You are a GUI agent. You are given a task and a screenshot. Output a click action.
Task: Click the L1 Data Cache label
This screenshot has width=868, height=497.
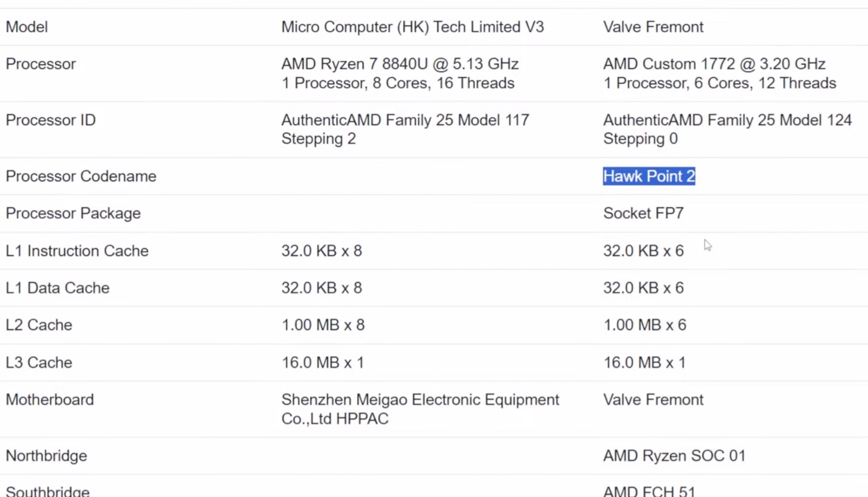click(57, 288)
